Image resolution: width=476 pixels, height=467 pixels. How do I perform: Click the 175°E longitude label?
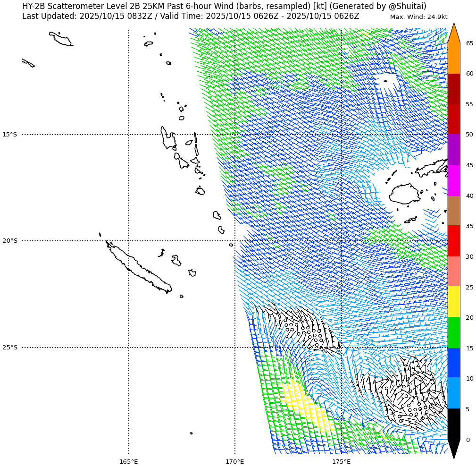coord(341,461)
